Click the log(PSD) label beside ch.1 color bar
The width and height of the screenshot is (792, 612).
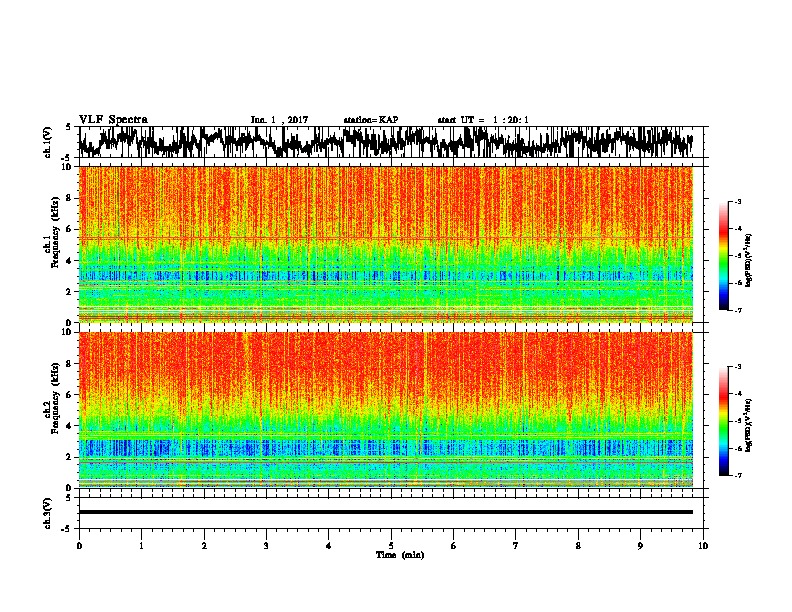pyautogui.click(x=748, y=261)
